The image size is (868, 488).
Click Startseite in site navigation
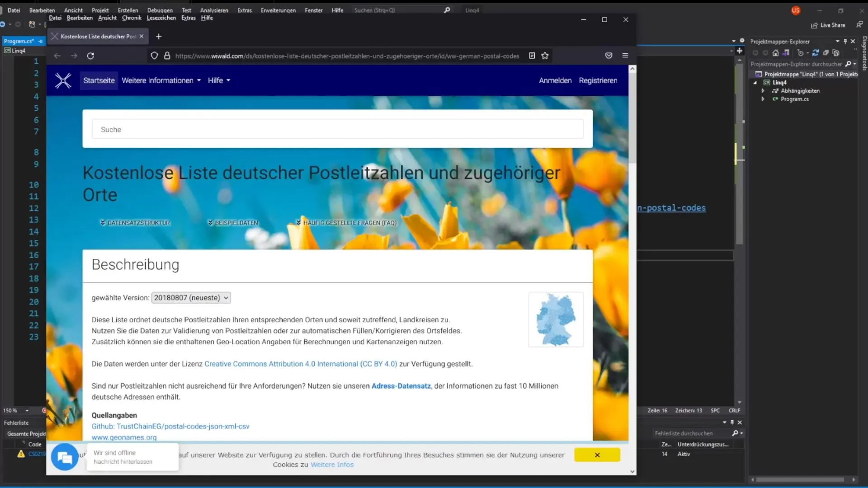[99, 80]
